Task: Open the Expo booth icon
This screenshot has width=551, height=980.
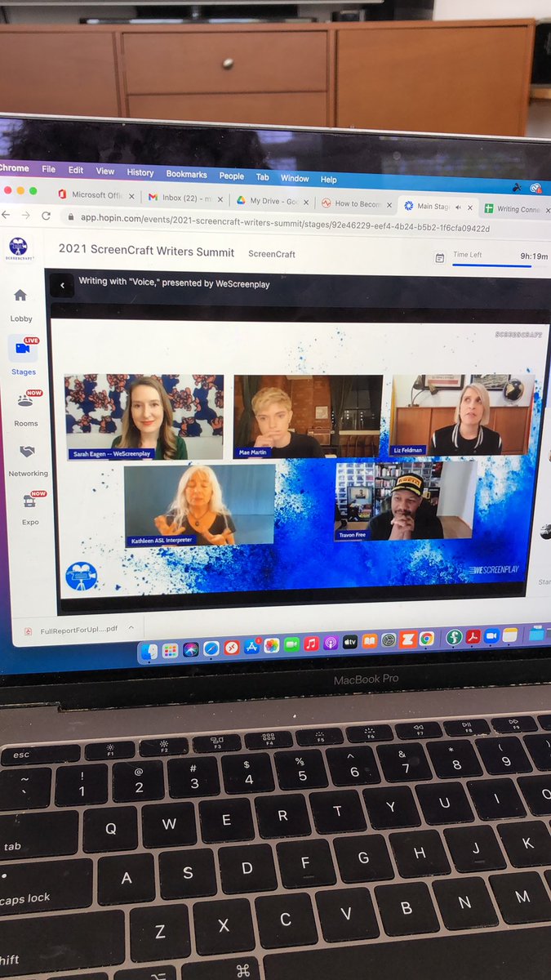Action: pyautogui.click(x=29, y=501)
